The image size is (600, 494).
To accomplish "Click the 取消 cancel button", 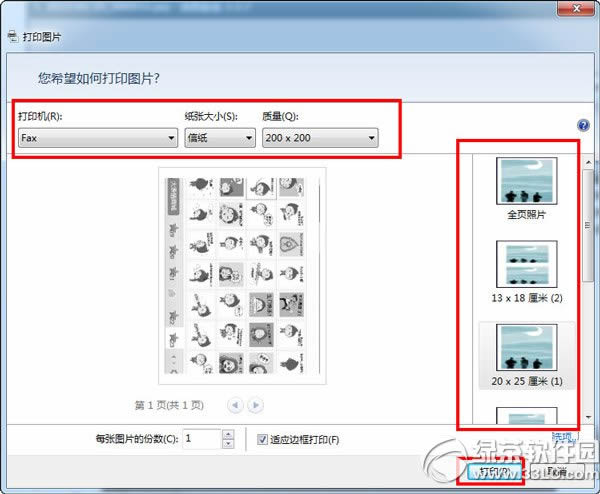I will (x=557, y=473).
